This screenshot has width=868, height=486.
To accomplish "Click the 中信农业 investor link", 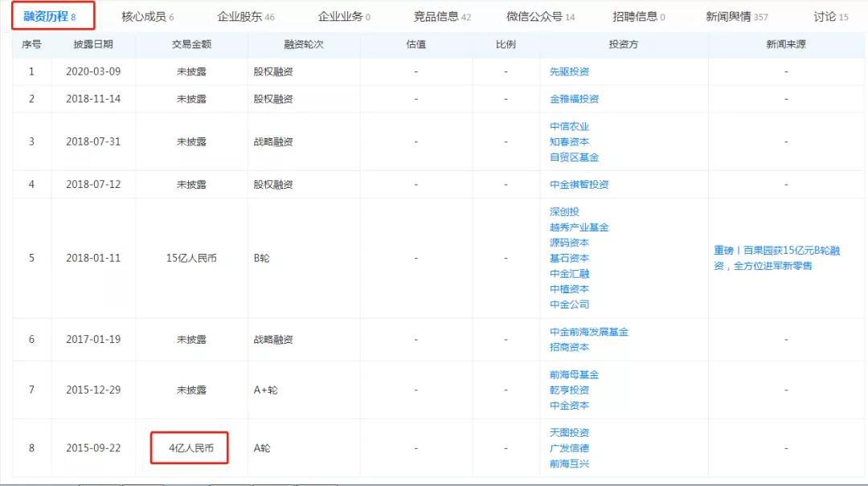I will (x=569, y=126).
